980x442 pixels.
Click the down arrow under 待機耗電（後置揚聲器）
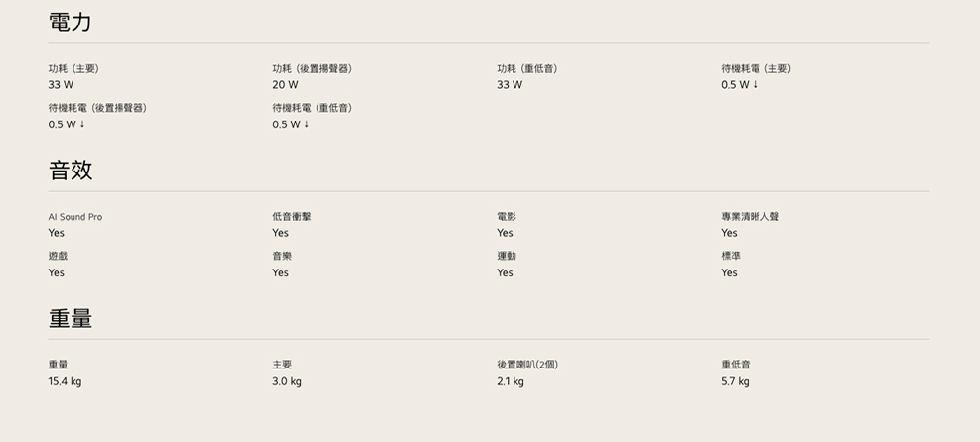point(82,124)
